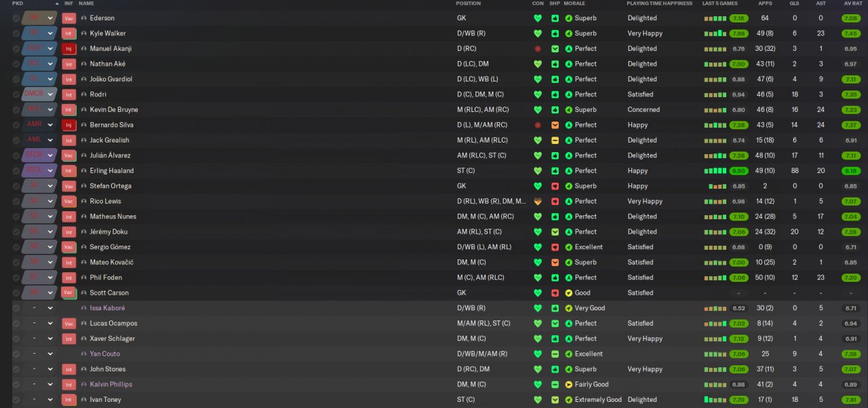Tick the selection checkbox beside Ederson
Image resolution: width=868 pixels, height=408 pixels.
16,18
